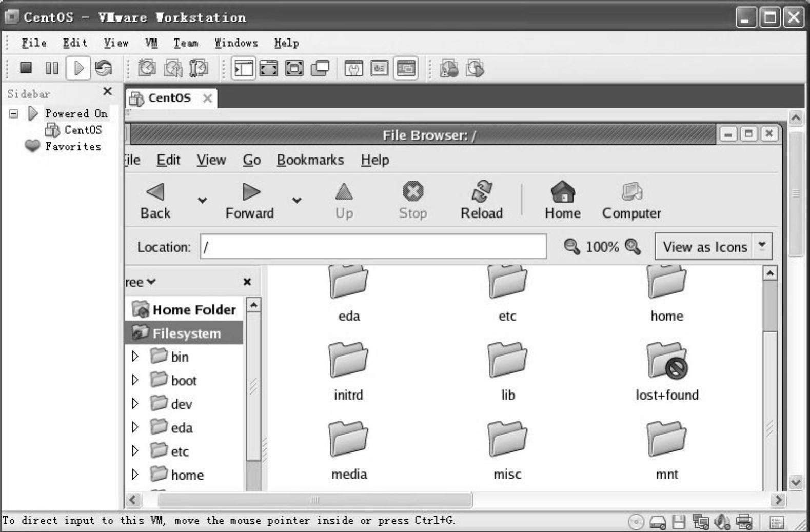Close the VMware Sidebar panel
The height and width of the screenshot is (532, 810).
pos(107,91)
